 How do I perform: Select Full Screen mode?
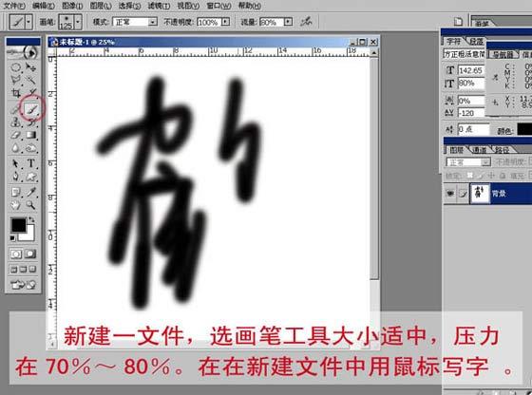[32, 270]
